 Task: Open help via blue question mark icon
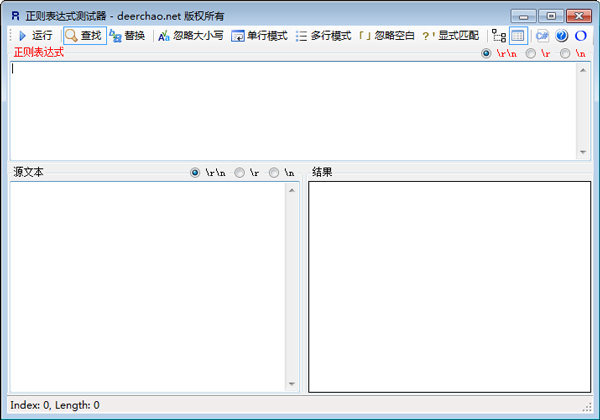point(561,36)
